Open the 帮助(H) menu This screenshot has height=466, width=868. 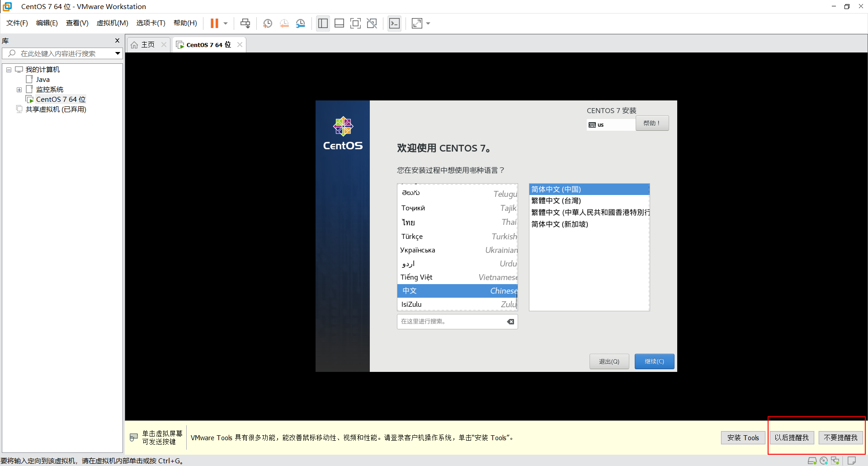pos(185,23)
